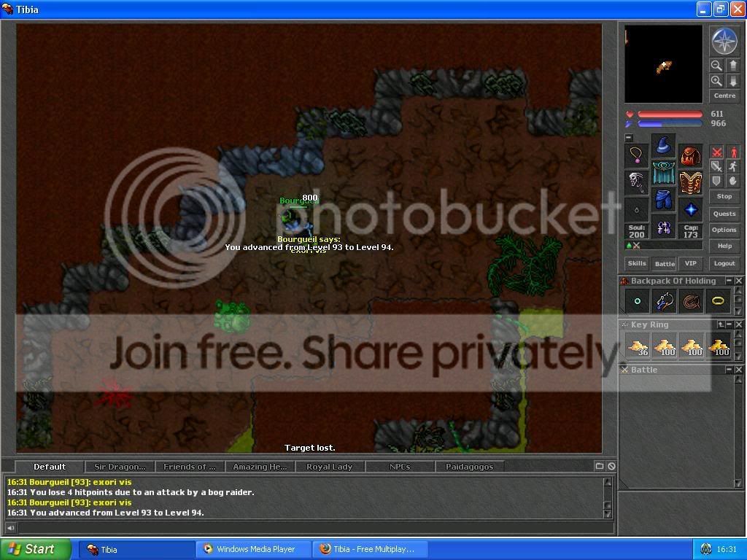
Task: Click the purple boots slot
Action: pyautogui.click(x=663, y=227)
